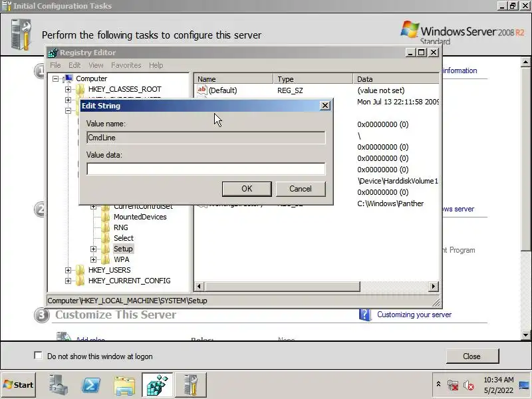Screen dimensions: 532x399
Task: Expand the WPA key node
Action: 93,259
